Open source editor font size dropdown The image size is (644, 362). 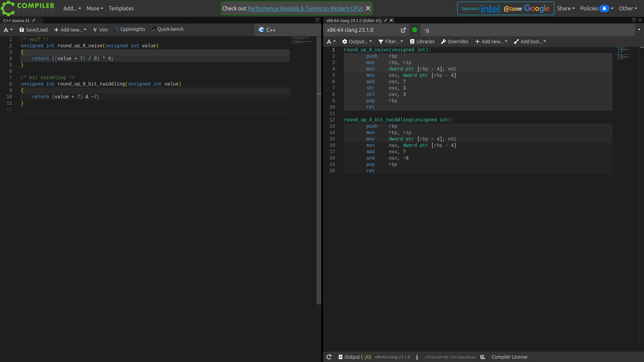pyautogui.click(x=8, y=30)
